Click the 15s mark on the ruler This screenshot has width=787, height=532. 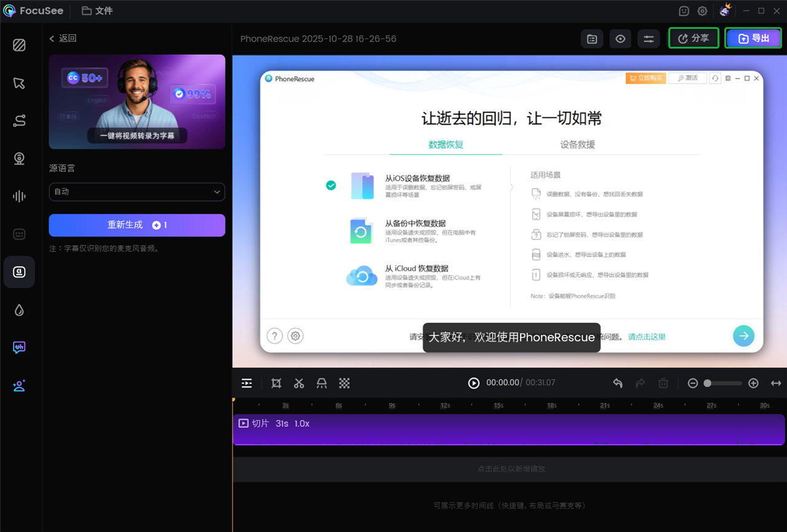coord(498,406)
